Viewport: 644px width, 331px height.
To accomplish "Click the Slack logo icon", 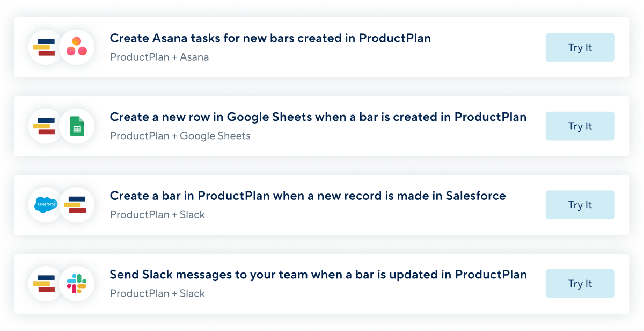I will click(77, 284).
